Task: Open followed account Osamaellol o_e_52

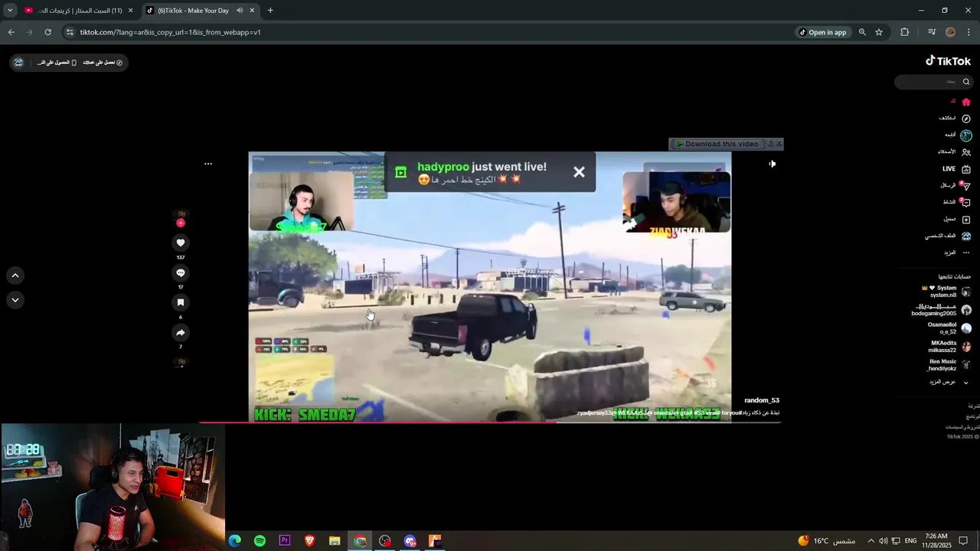Action: pyautogui.click(x=949, y=328)
